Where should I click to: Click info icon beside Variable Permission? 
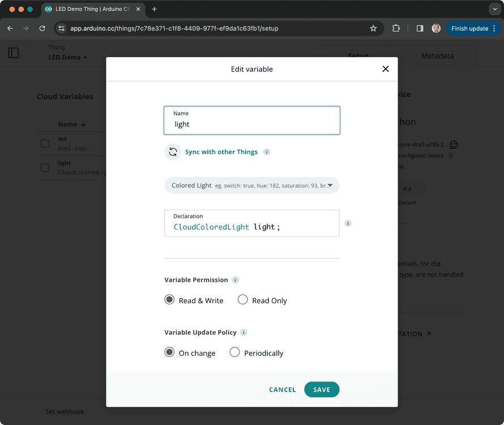236,280
